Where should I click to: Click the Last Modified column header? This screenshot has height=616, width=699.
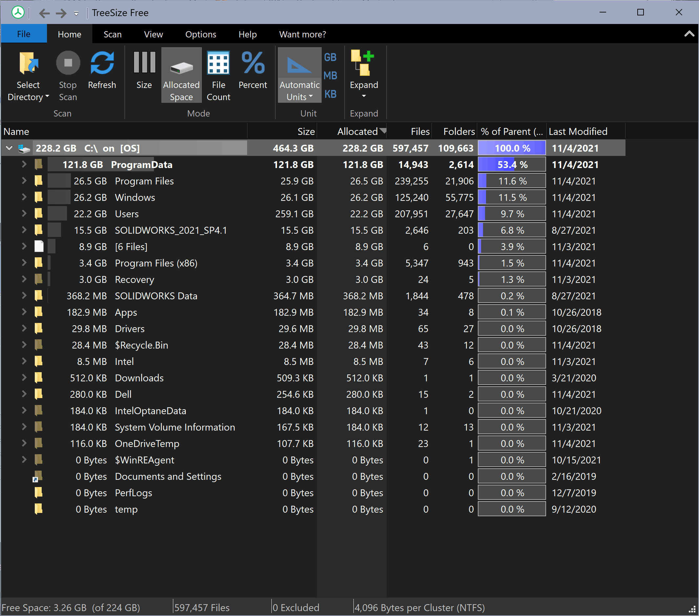pos(578,131)
